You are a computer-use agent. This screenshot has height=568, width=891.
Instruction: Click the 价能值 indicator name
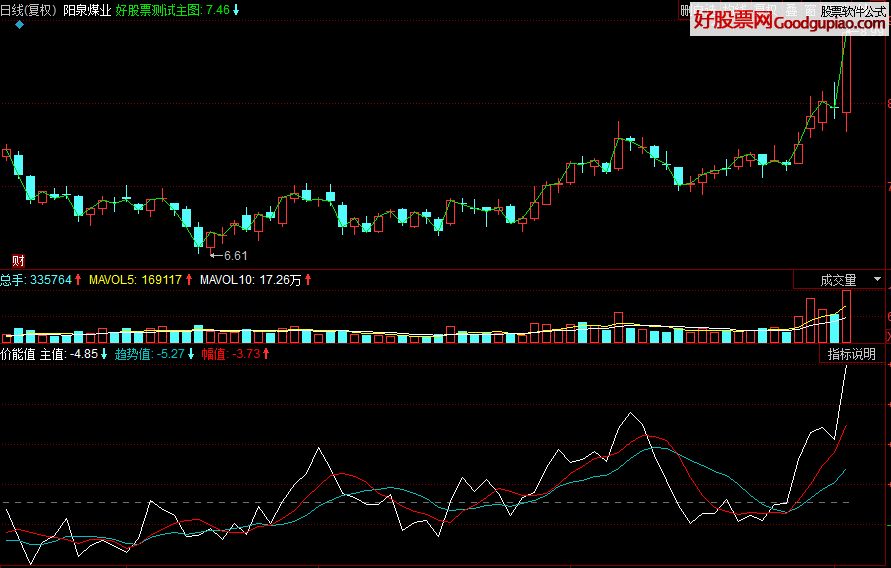point(18,354)
